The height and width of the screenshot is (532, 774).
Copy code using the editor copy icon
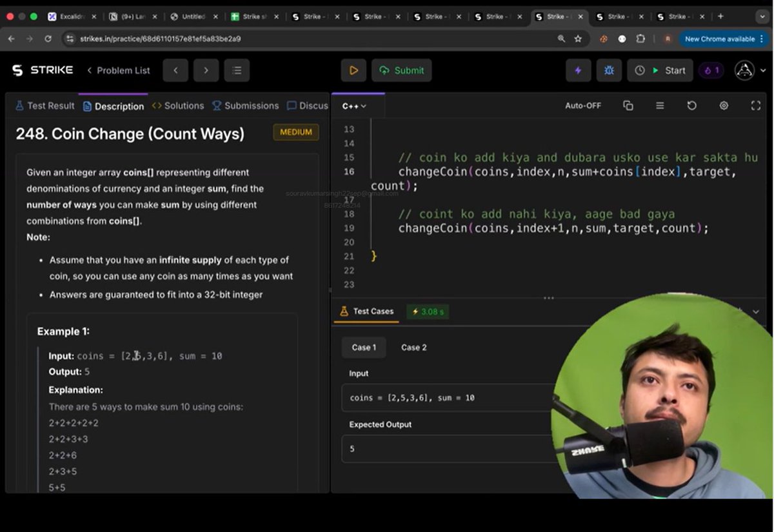pos(628,106)
